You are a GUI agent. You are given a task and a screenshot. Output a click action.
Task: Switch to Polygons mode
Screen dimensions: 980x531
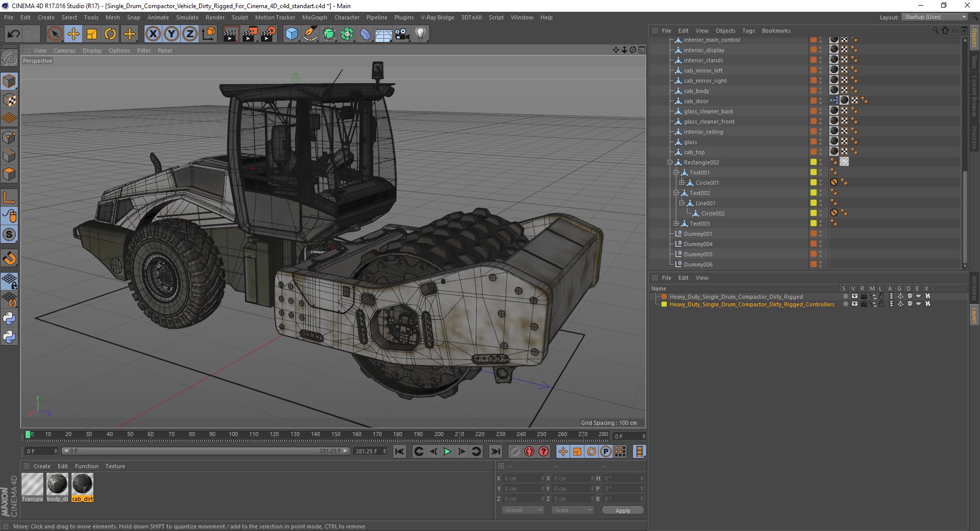(9, 174)
